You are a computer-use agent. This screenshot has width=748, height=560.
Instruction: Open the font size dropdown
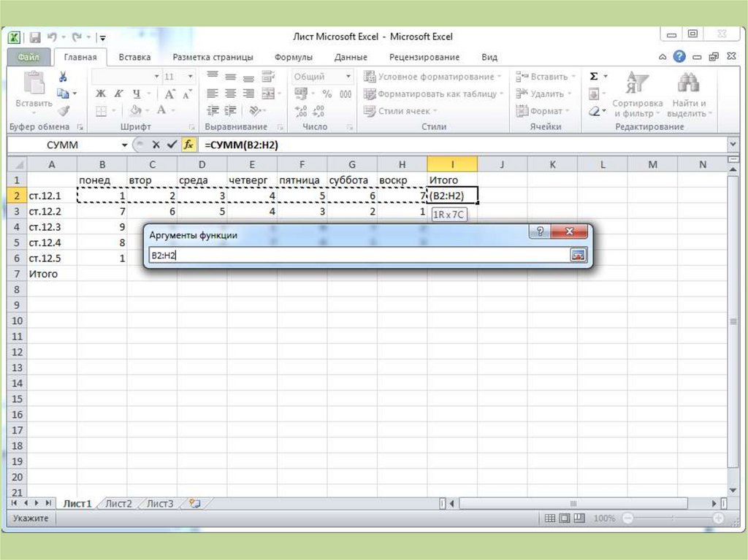[190, 77]
